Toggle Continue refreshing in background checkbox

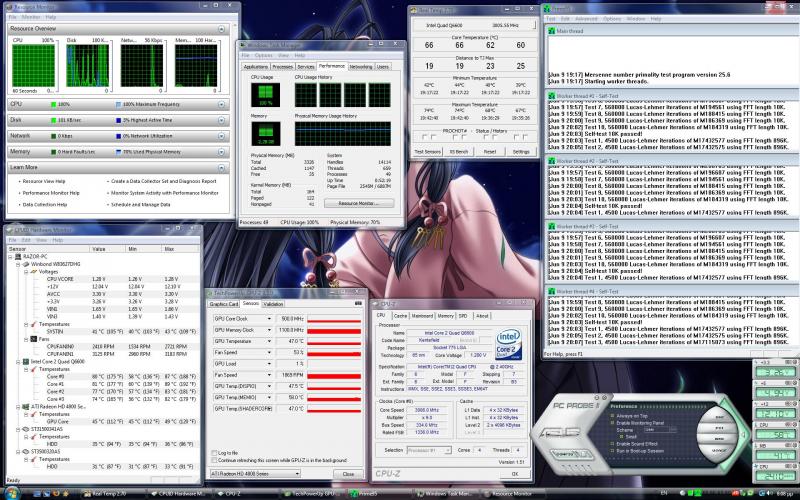point(214,460)
